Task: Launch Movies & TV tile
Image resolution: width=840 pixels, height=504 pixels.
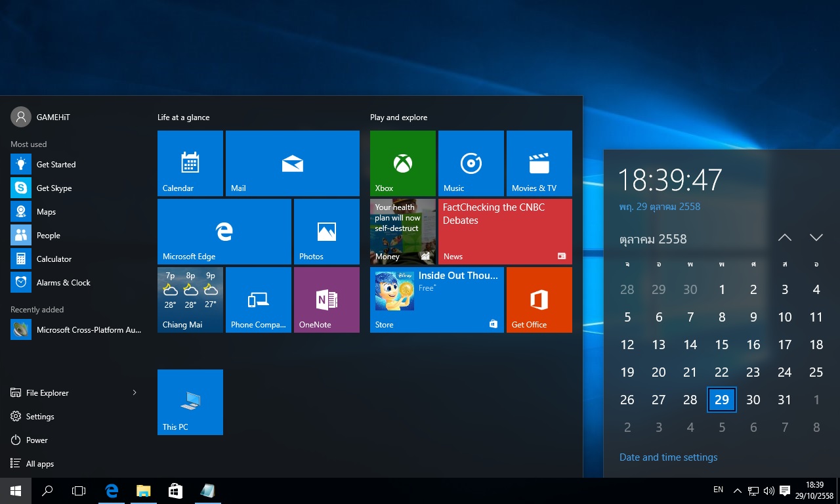Action: (x=539, y=163)
